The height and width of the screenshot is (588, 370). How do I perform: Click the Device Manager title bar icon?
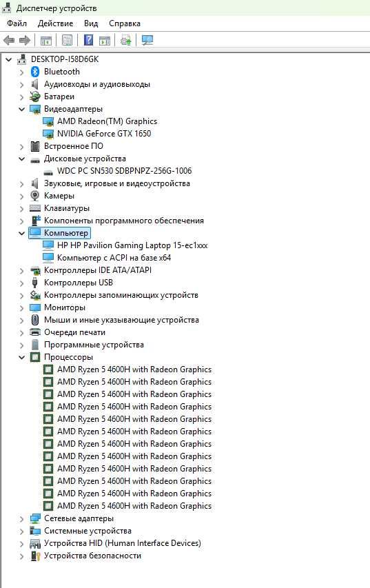coord(6,8)
